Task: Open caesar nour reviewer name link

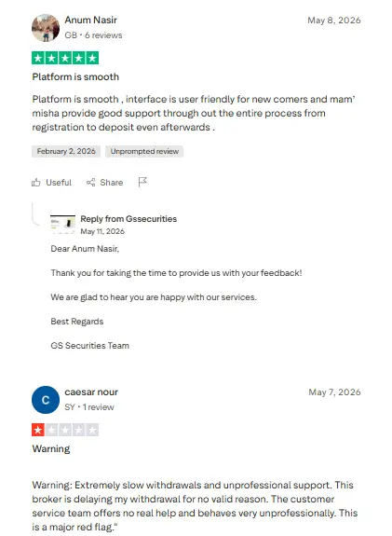Action: click(91, 392)
